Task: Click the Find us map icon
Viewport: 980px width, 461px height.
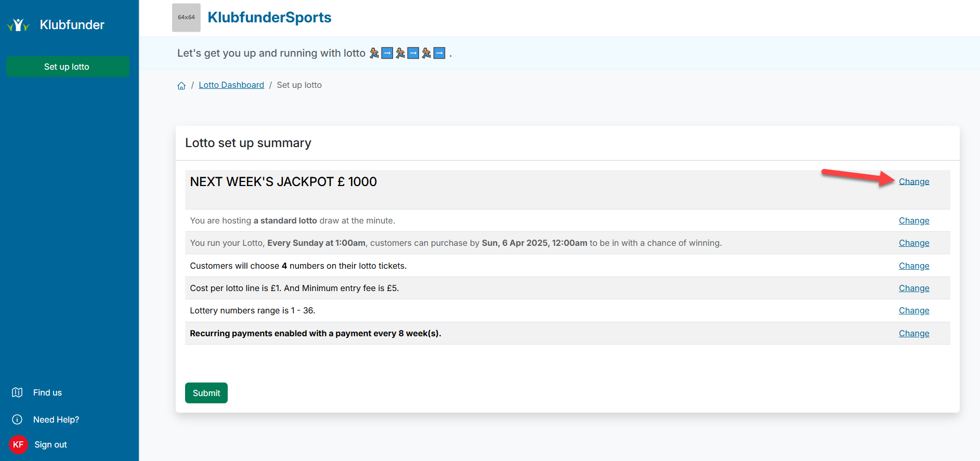Action: tap(17, 392)
